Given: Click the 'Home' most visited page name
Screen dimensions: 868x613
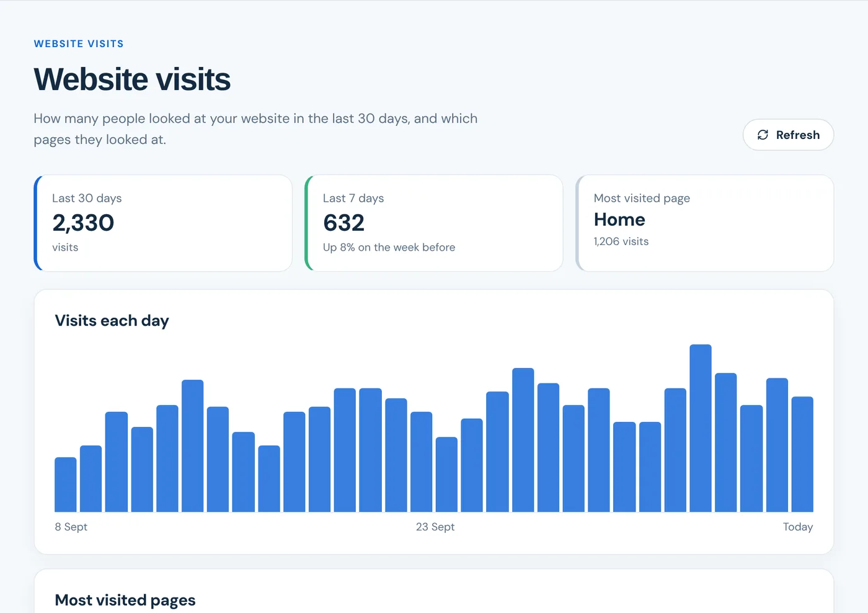Looking at the screenshot, I should [619, 220].
